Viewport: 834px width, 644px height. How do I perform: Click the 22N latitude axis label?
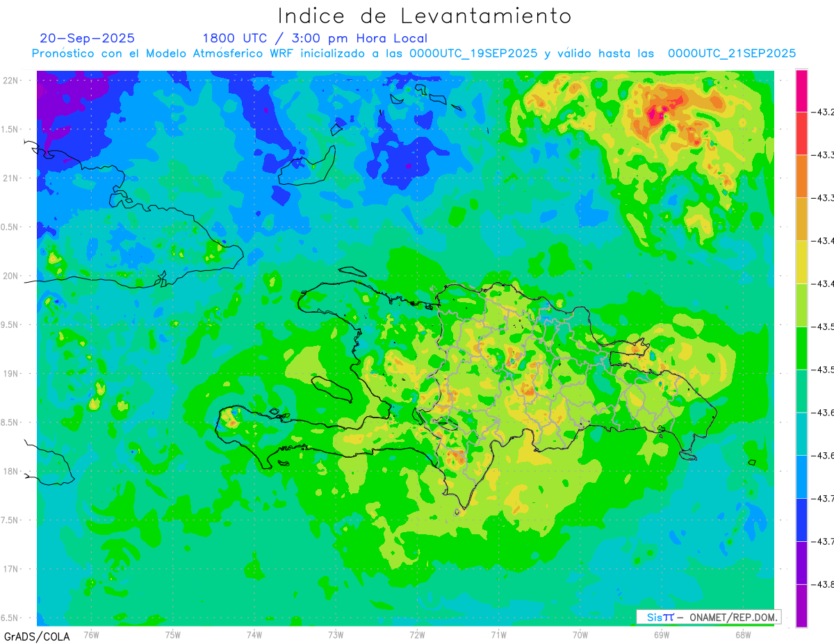pos(12,81)
